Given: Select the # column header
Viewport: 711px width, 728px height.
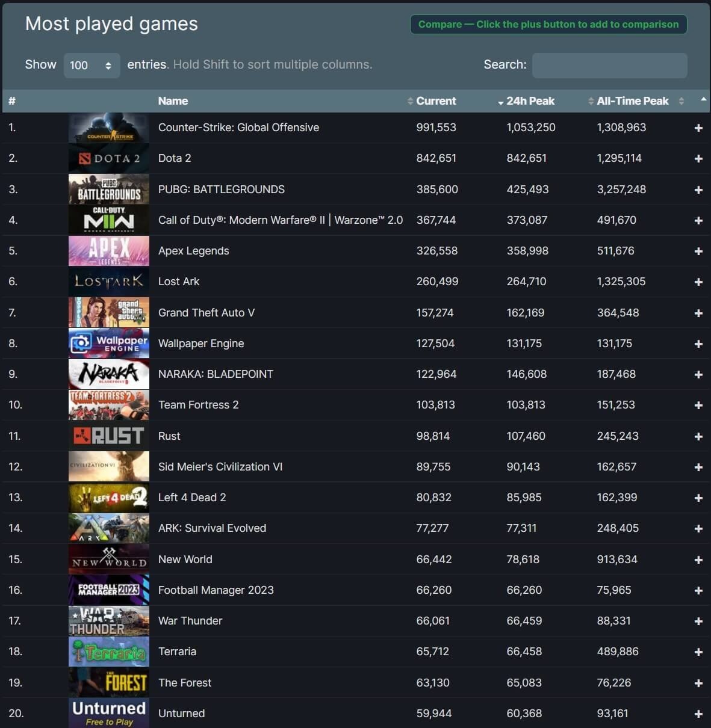Looking at the screenshot, I should [x=12, y=100].
